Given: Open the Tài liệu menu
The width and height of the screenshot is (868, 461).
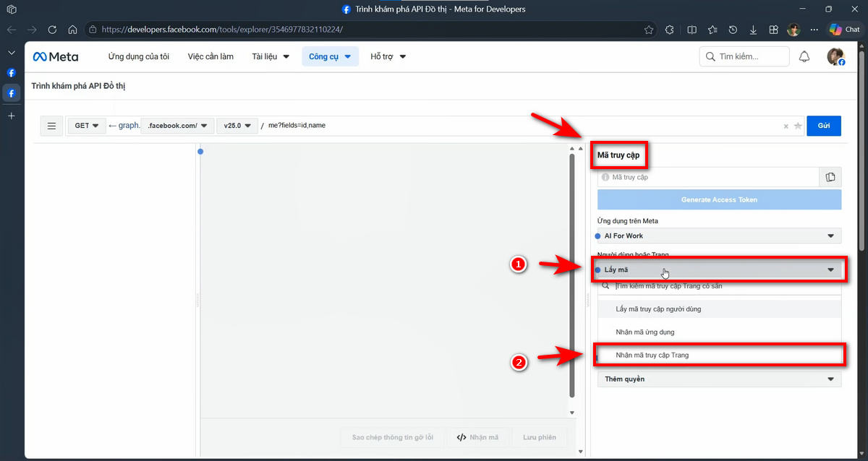Looking at the screenshot, I should 271,56.
